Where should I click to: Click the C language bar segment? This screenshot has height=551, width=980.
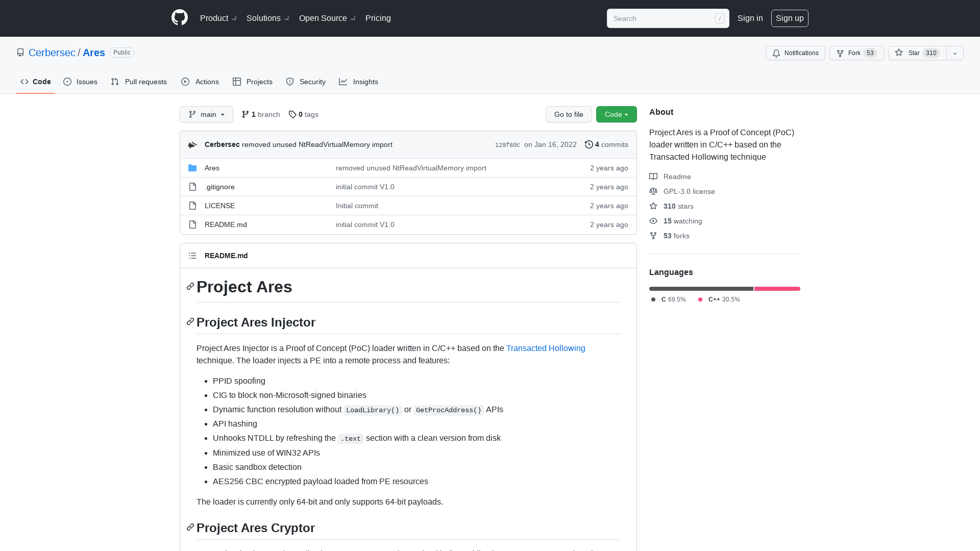tap(701, 289)
